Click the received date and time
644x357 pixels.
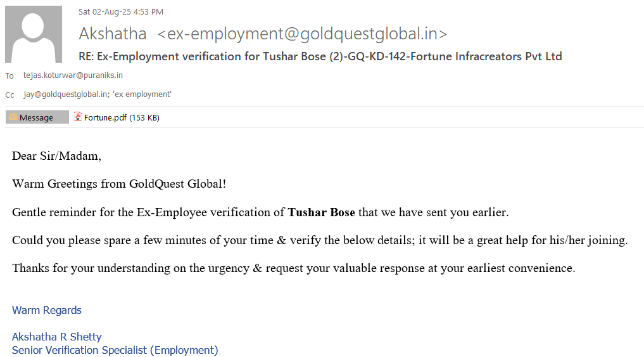(121, 11)
